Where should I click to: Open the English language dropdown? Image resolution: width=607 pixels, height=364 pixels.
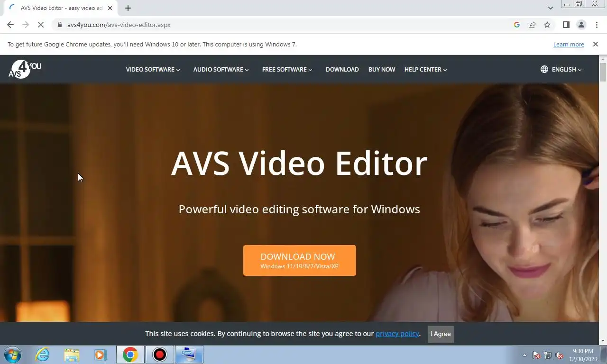click(x=567, y=69)
